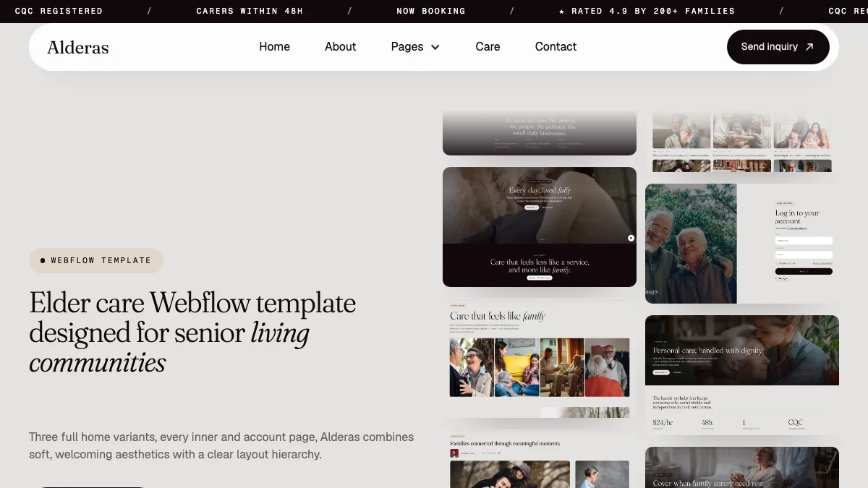Select the 'Every day, lived fully' preview thumbnail

pos(540,227)
